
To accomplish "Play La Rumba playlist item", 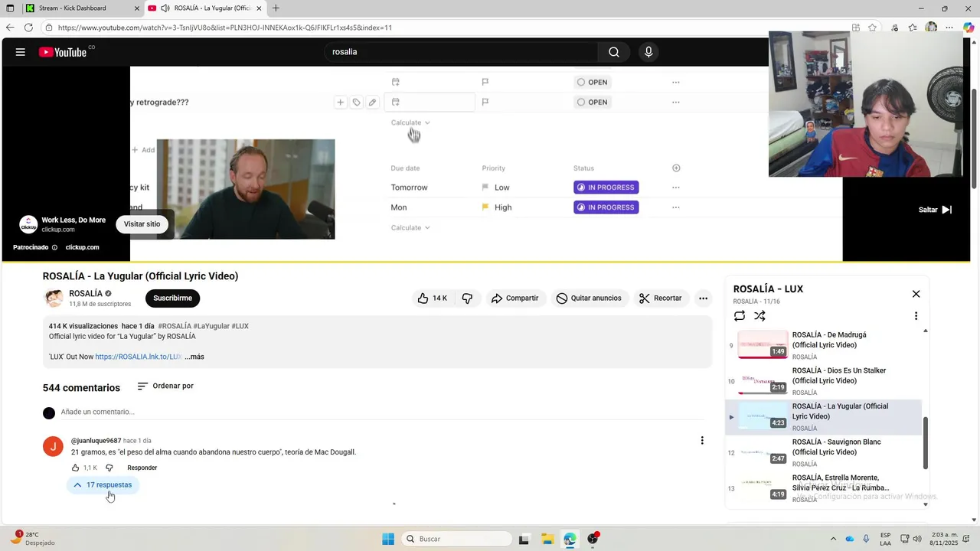I will pos(824,488).
